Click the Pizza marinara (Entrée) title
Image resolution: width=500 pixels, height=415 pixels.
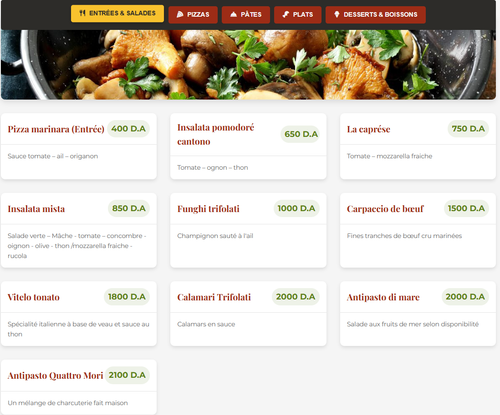(x=56, y=129)
